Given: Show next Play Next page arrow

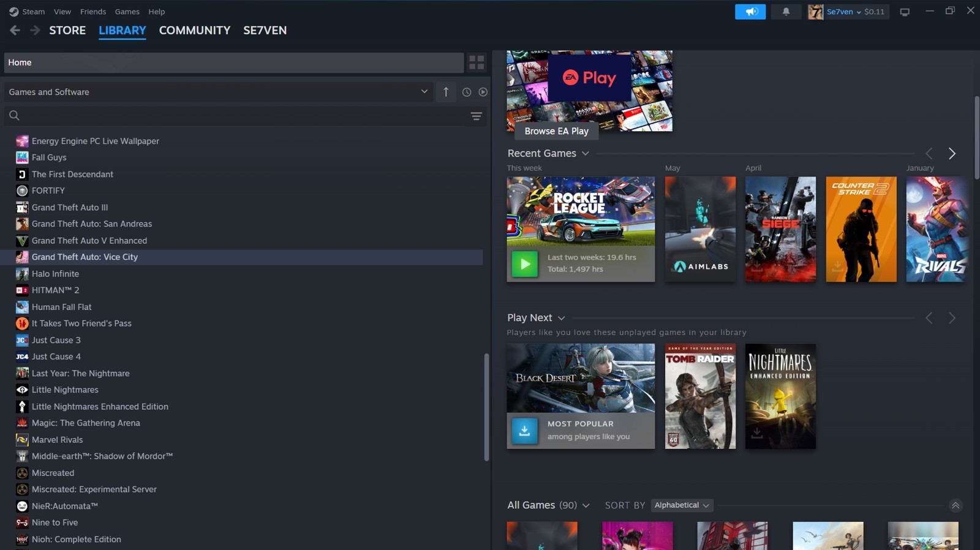Looking at the screenshot, I should pyautogui.click(x=952, y=318).
